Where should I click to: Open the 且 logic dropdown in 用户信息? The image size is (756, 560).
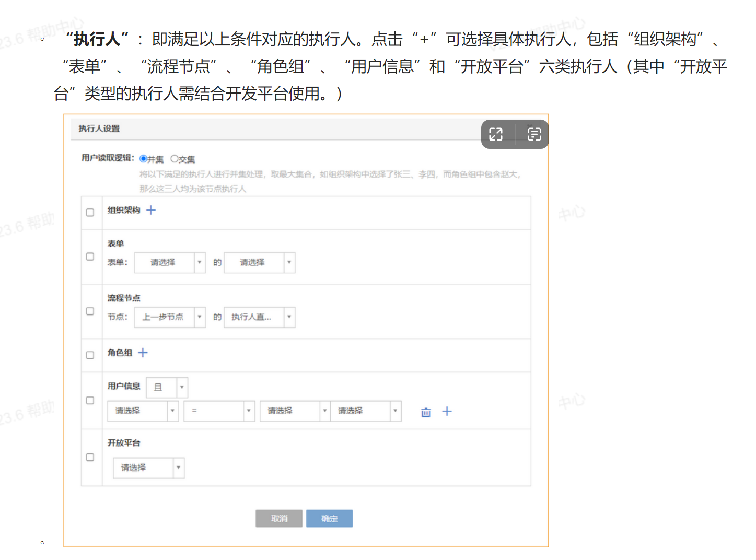click(x=167, y=388)
